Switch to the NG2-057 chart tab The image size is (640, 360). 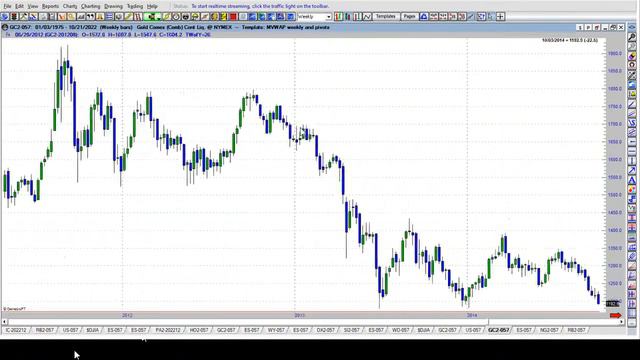(x=549, y=330)
